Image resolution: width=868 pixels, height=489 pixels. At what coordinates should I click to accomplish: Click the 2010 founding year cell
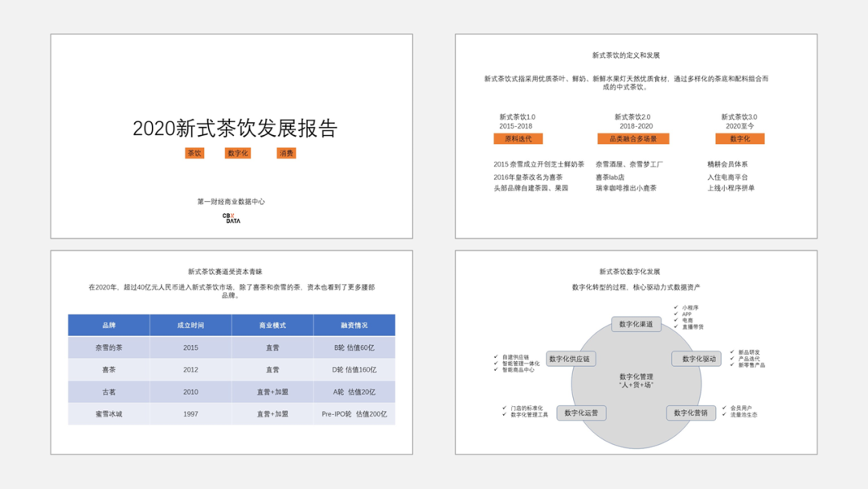[x=190, y=392]
